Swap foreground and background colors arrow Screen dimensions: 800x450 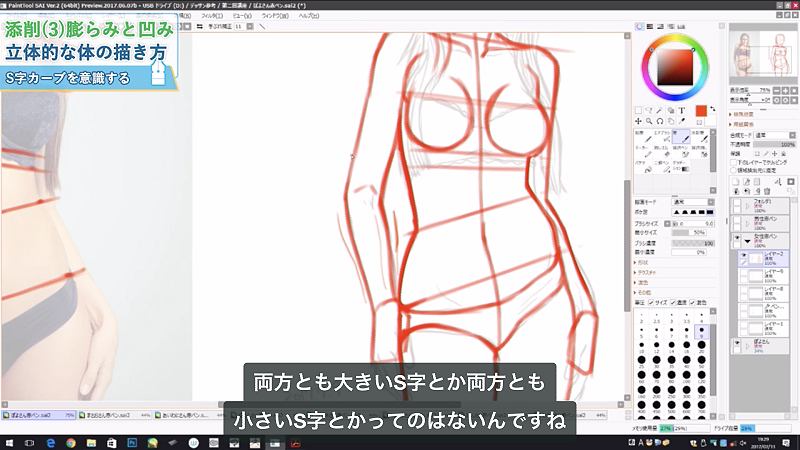[713, 109]
